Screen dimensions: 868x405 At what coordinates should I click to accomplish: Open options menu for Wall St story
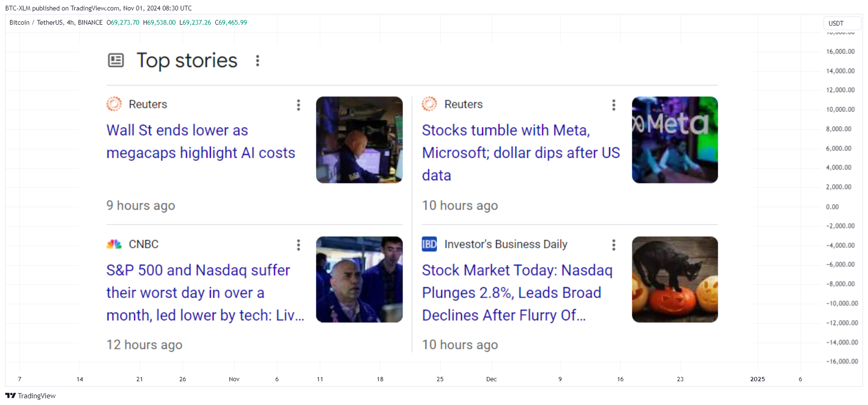coord(298,105)
